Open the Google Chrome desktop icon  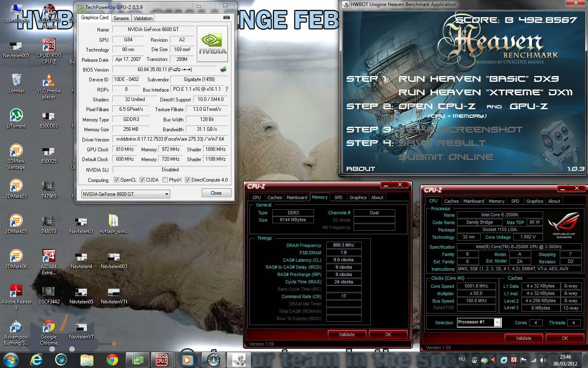coord(49,332)
